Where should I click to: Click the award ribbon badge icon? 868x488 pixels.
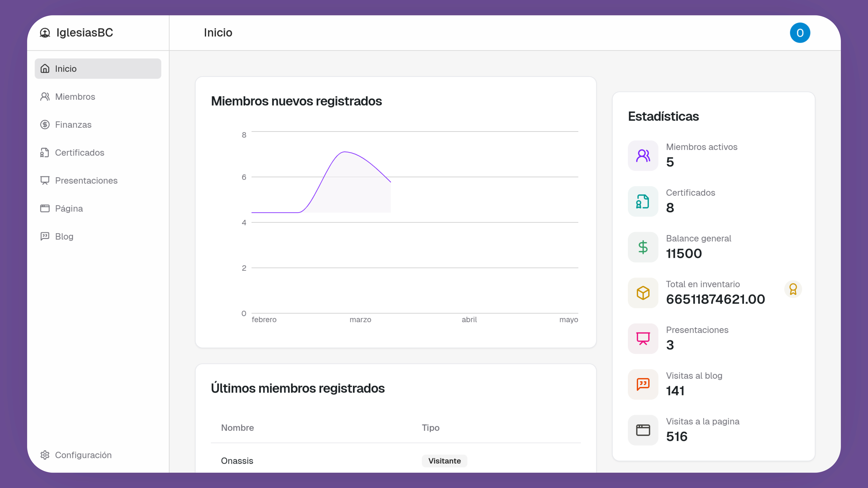(x=793, y=289)
